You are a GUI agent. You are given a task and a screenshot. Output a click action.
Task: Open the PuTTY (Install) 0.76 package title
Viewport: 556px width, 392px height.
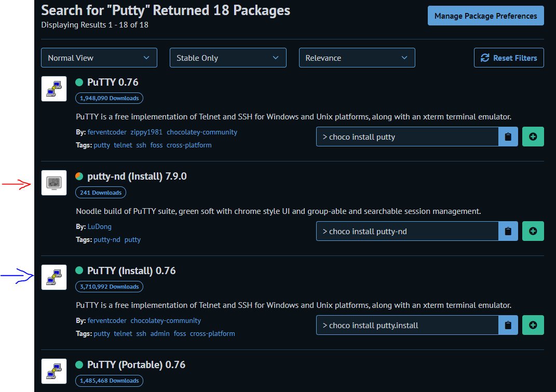point(131,271)
